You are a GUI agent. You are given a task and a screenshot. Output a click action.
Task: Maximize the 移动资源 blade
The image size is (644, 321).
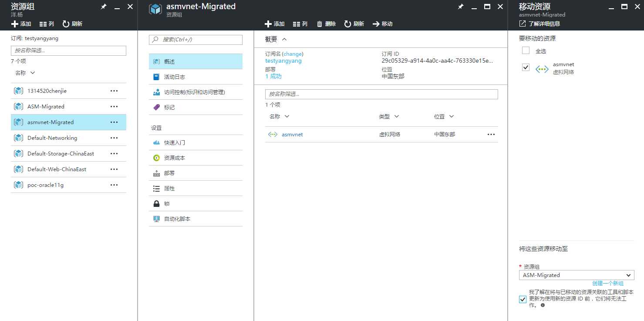[624, 7]
